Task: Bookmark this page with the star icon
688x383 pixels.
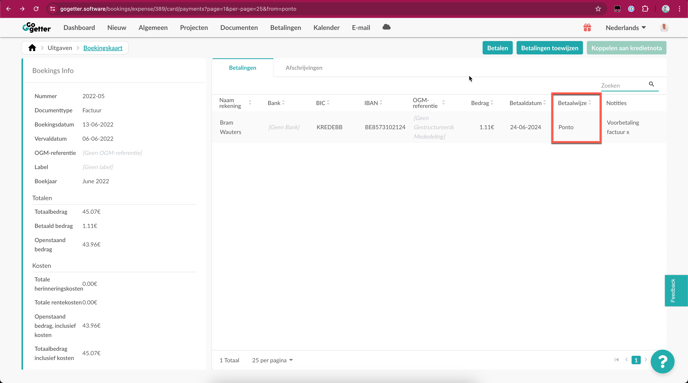Action: coord(598,9)
